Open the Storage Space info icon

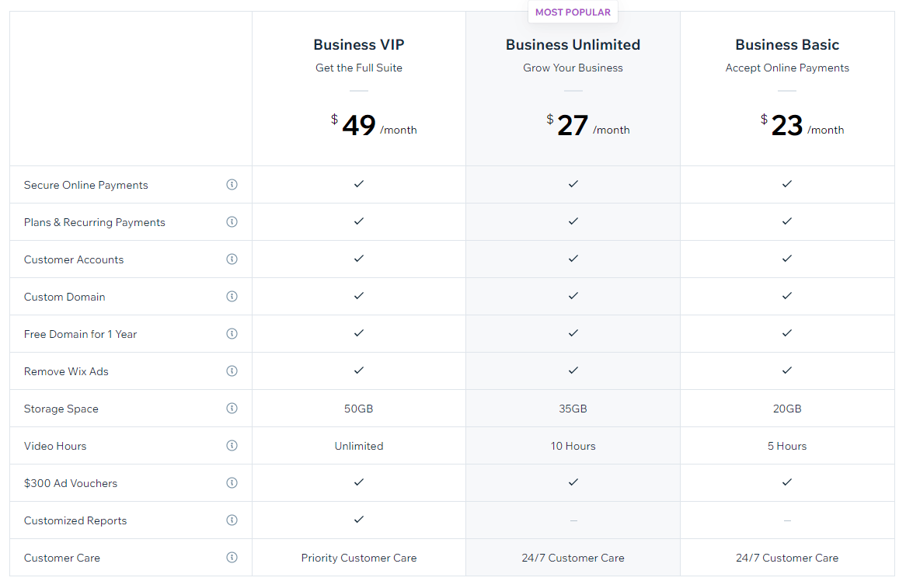[232, 409]
